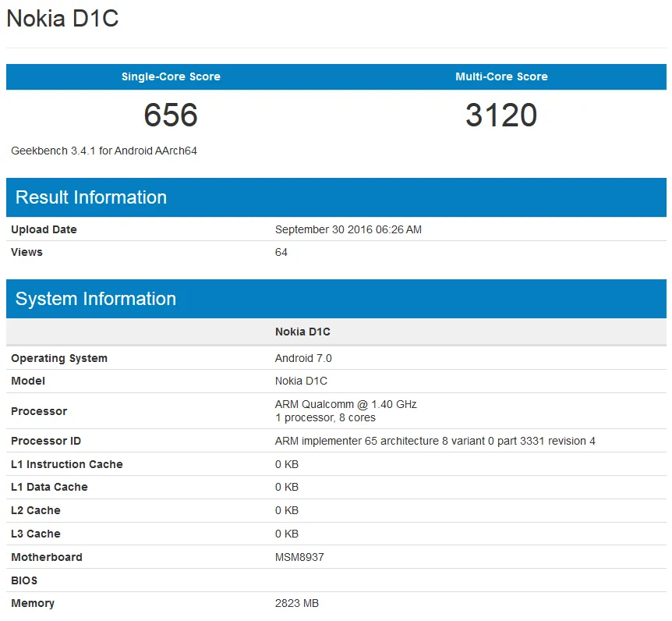
Task: Click the single-core score 656
Action: [x=170, y=115]
